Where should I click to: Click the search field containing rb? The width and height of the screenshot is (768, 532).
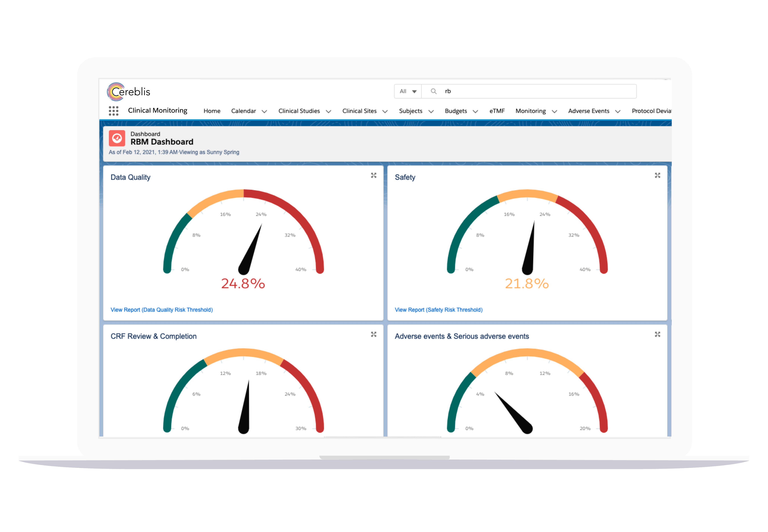(x=529, y=91)
